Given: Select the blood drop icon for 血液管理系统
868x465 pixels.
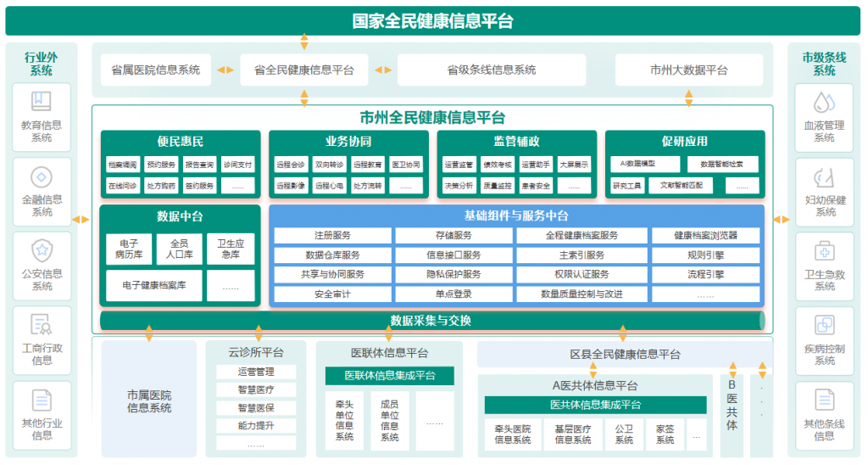Looking at the screenshot, I should pos(824,102).
